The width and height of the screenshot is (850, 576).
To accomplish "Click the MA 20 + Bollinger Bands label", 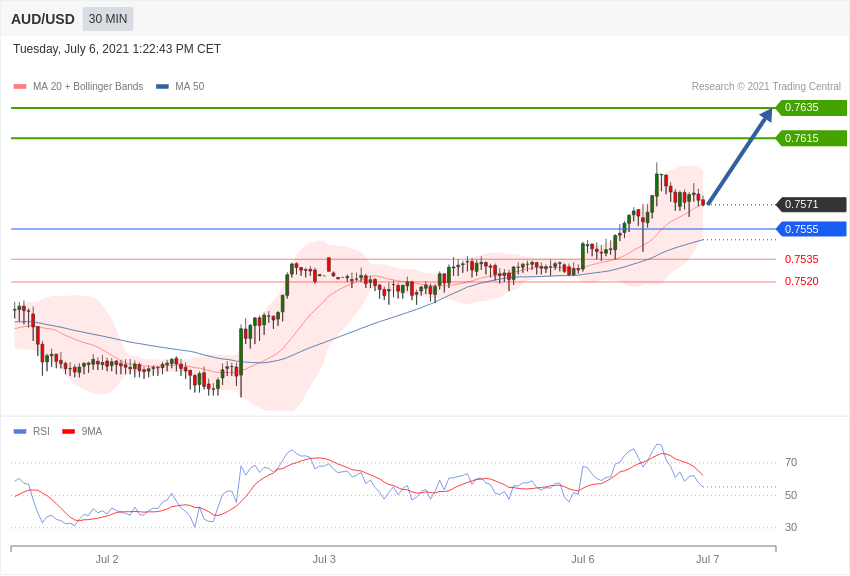I will [x=88, y=87].
